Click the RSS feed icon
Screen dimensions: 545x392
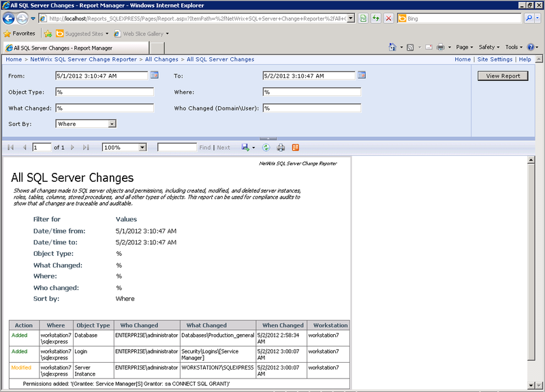pos(410,47)
